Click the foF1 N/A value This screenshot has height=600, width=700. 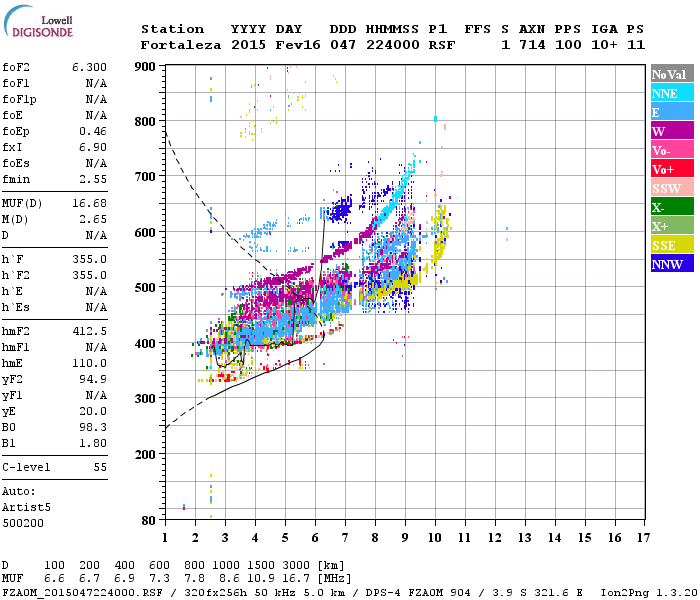(x=96, y=83)
